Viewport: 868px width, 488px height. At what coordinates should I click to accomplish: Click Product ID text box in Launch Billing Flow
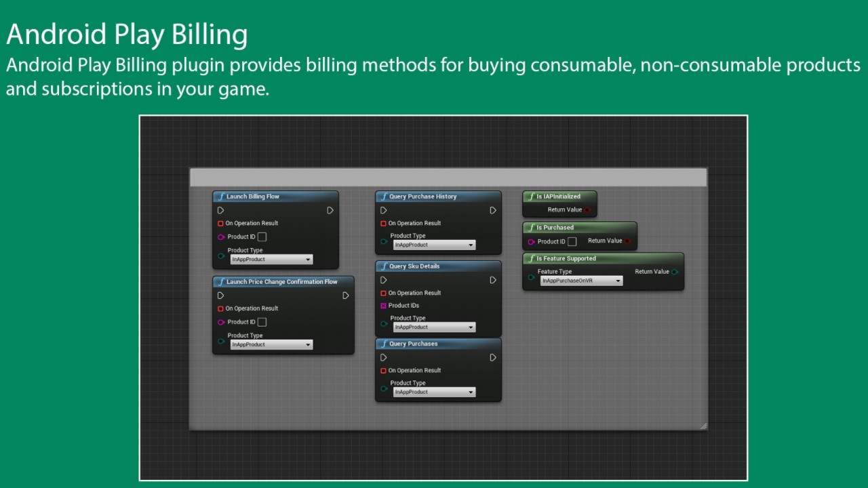pos(262,237)
